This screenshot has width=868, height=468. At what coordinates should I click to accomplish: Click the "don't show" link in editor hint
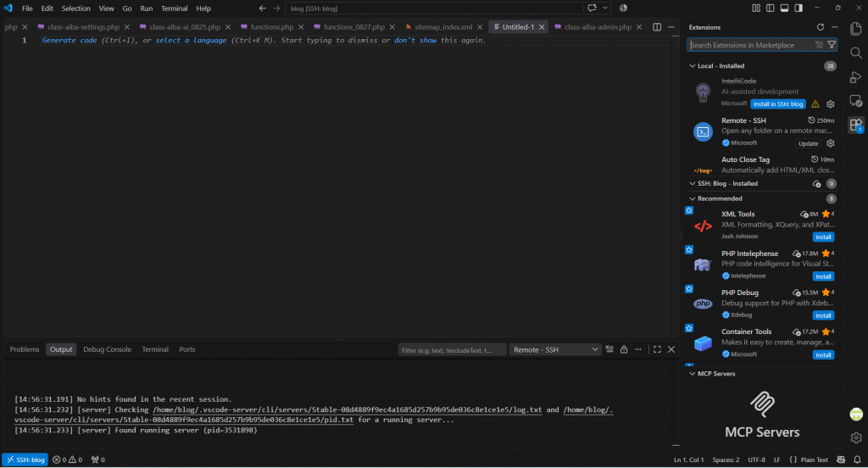(415, 41)
